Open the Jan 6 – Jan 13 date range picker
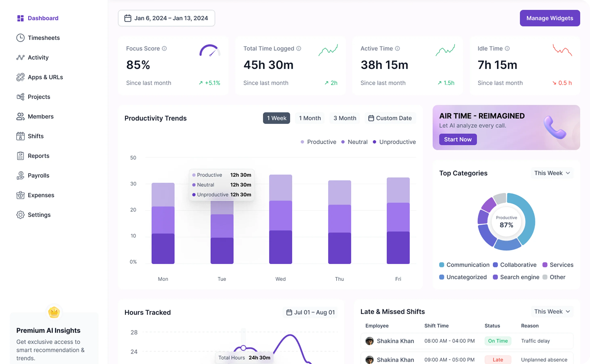This screenshot has width=590, height=364. click(166, 18)
